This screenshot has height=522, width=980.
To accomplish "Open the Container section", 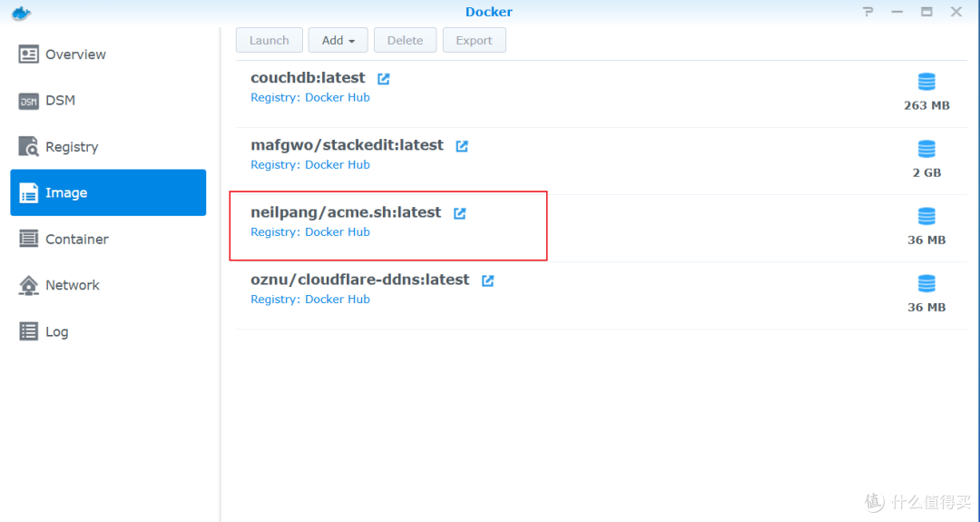I will (108, 239).
